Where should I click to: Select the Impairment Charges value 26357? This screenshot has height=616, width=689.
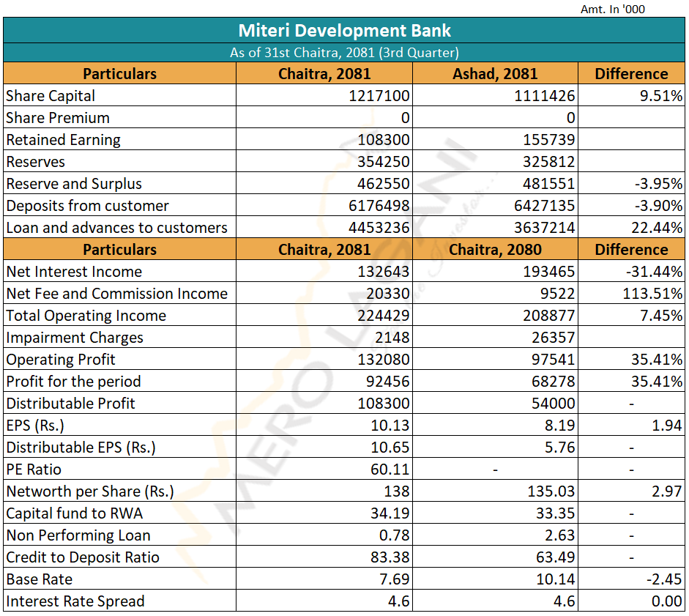(550, 338)
